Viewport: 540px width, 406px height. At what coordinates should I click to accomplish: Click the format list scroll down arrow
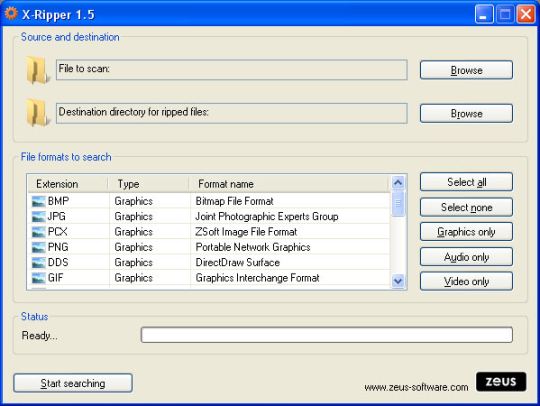coord(398,281)
